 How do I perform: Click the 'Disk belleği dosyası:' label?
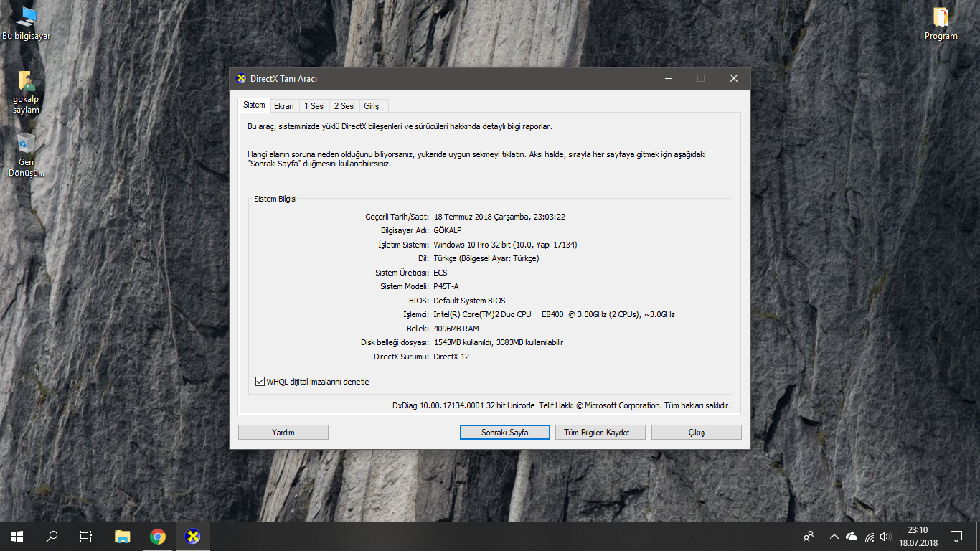[x=395, y=342]
